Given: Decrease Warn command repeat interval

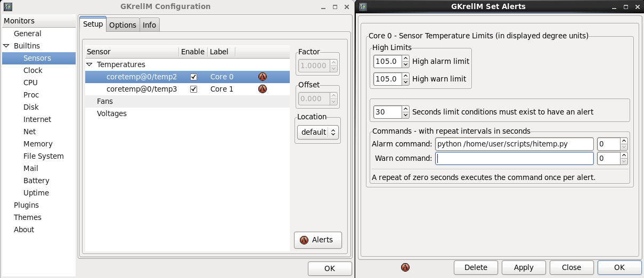Looking at the screenshot, I should 624,161.
